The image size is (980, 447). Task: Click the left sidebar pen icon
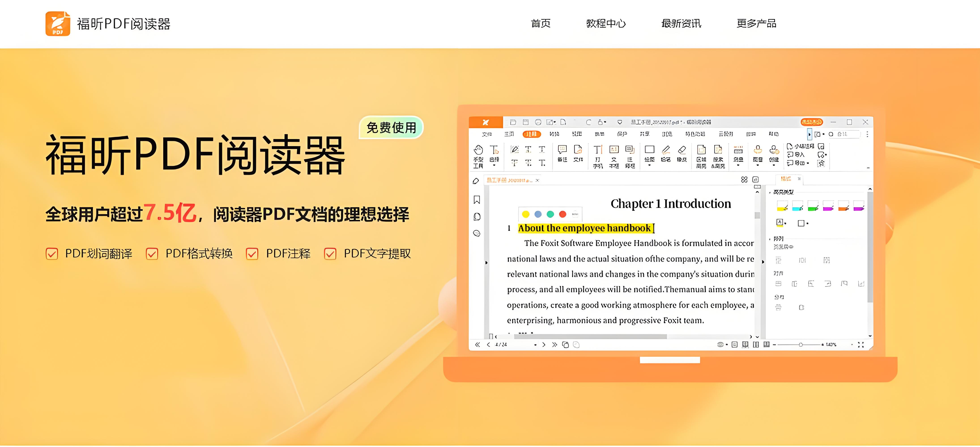tap(475, 181)
